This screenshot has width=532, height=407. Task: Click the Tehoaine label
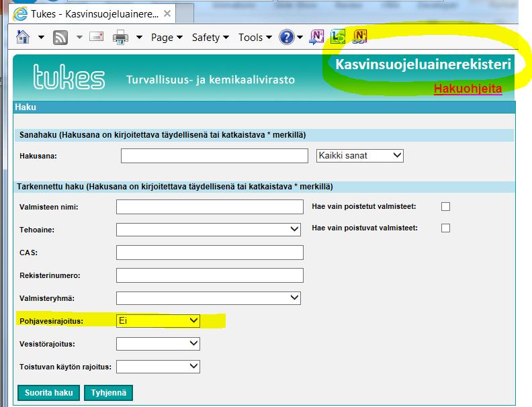click(37, 230)
